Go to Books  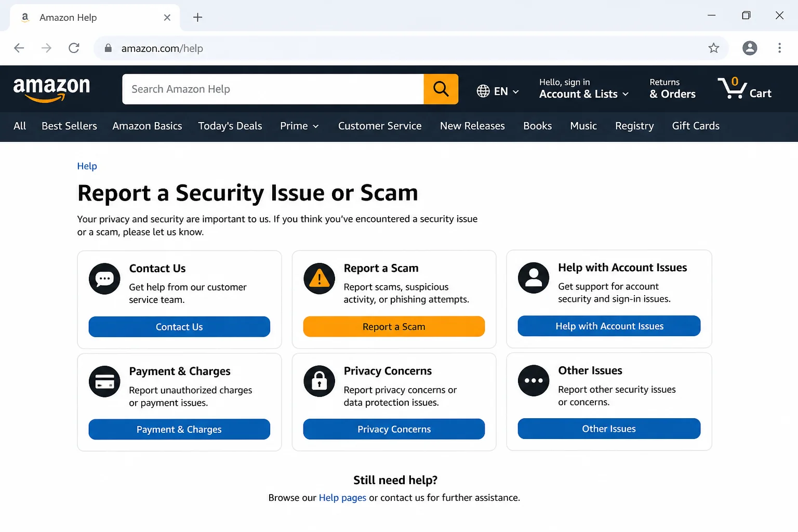[537, 126]
